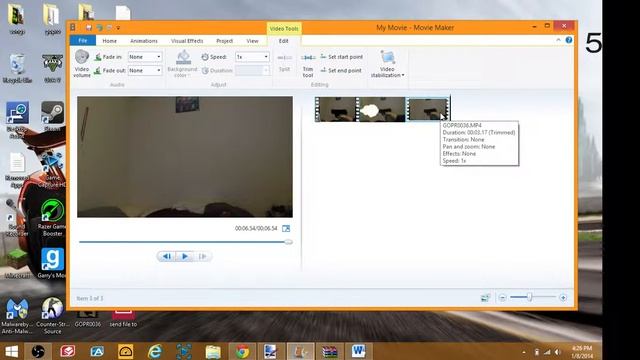Switch to the Visual Effects tab

187,41
